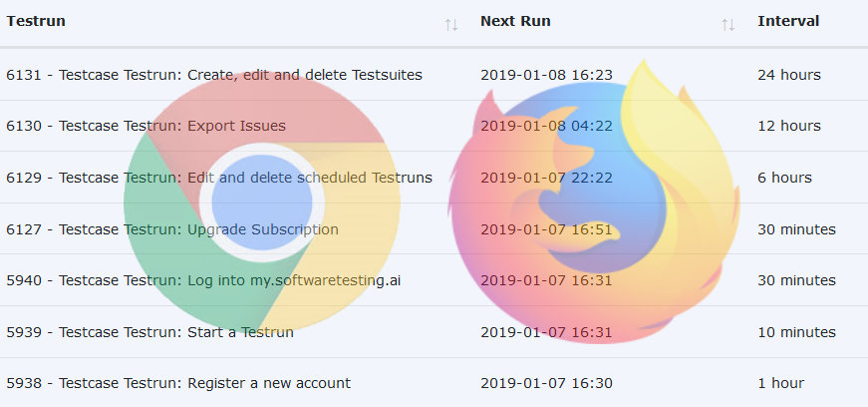This screenshot has height=407, width=868.
Task: Click the Testrun column sort arrows icon
Action: click(451, 24)
